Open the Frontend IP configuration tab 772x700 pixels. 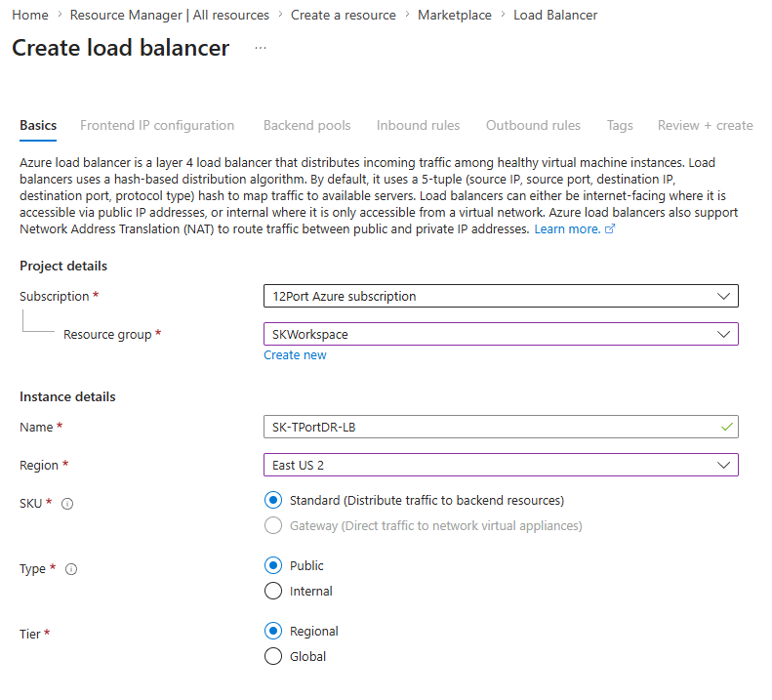(157, 126)
